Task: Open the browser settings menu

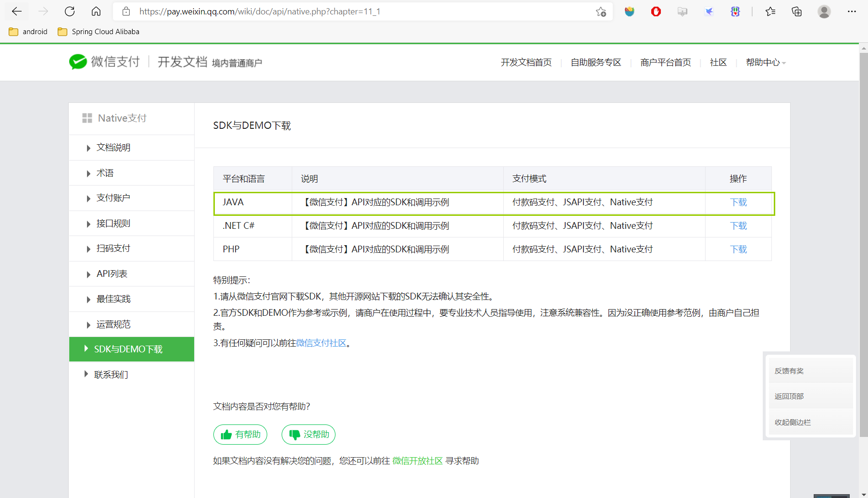Action: (852, 11)
